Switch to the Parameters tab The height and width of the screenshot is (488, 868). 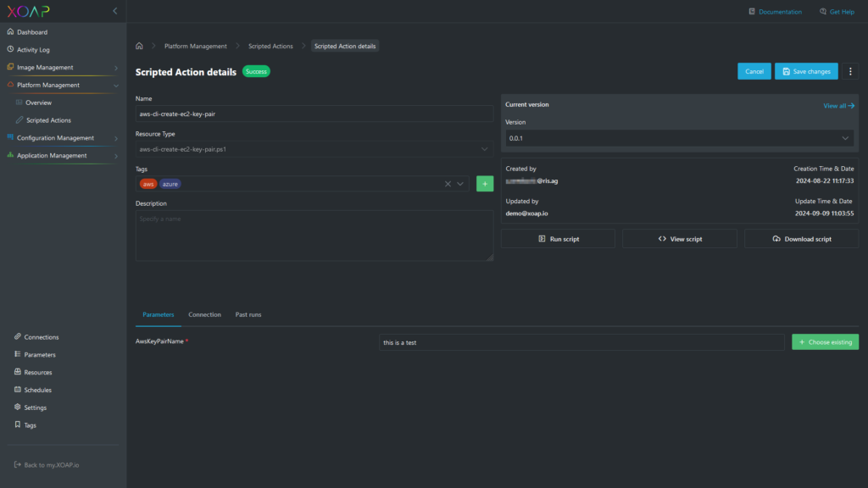159,314
